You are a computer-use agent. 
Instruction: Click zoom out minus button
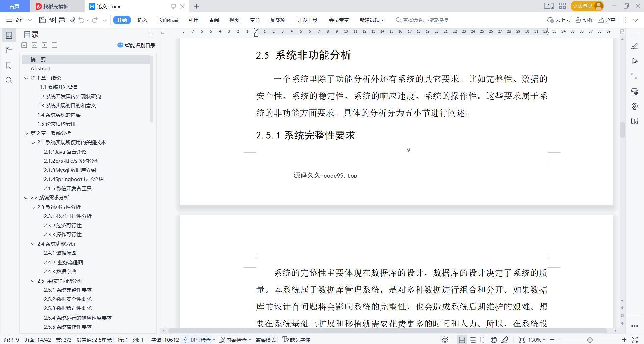click(x=552, y=340)
